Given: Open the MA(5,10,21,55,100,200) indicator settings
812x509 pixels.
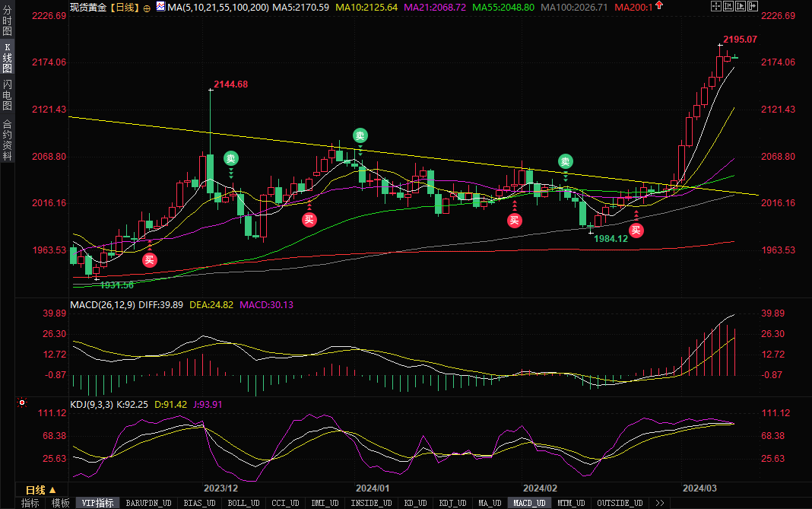Looking at the screenshot, I should [x=217, y=7].
